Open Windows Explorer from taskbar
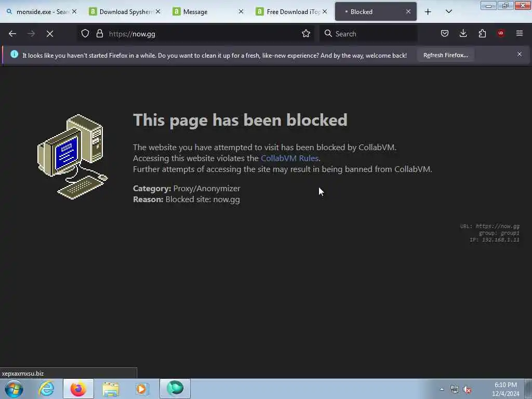The image size is (532, 399). [111, 389]
